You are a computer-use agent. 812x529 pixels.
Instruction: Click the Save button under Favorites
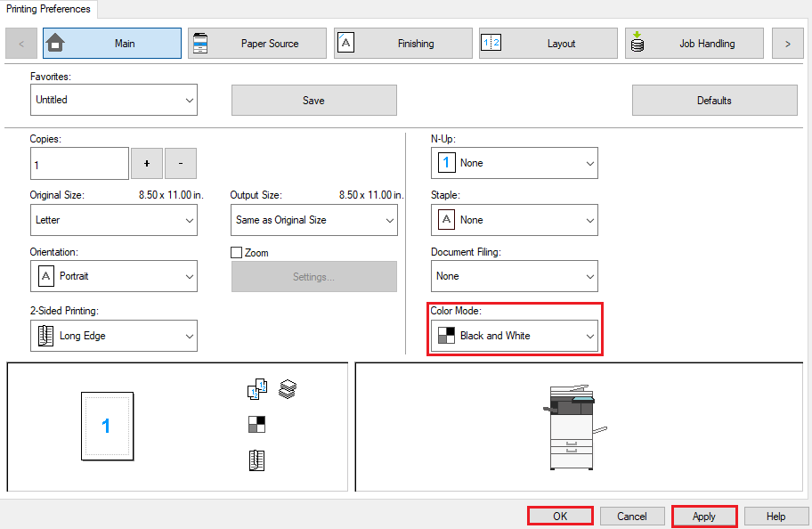coord(313,100)
